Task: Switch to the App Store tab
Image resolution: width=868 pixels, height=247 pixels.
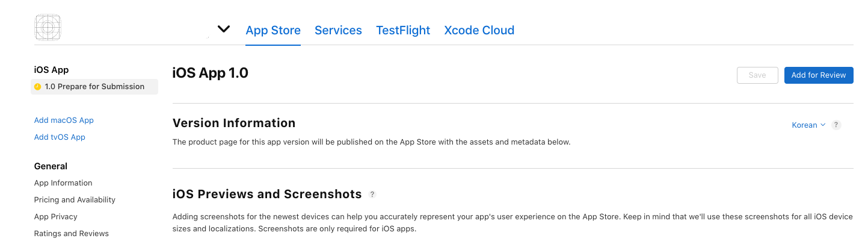Action: click(x=273, y=30)
